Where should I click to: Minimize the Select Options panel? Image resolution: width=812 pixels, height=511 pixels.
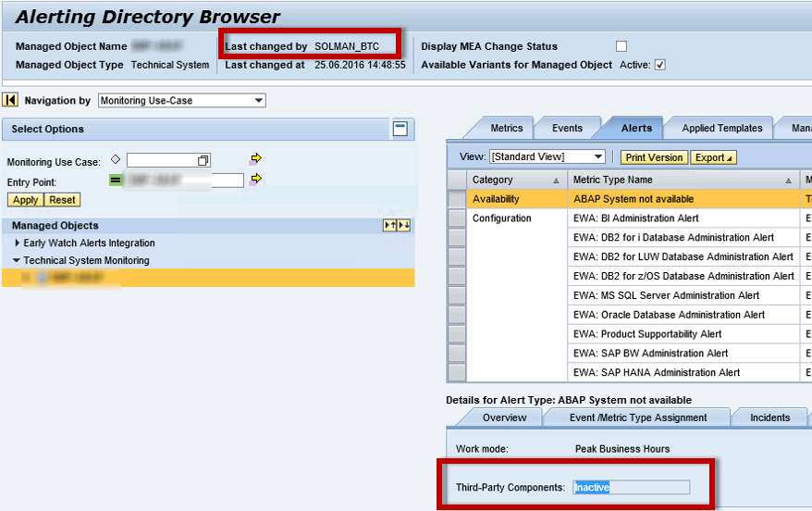click(x=400, y=129)
